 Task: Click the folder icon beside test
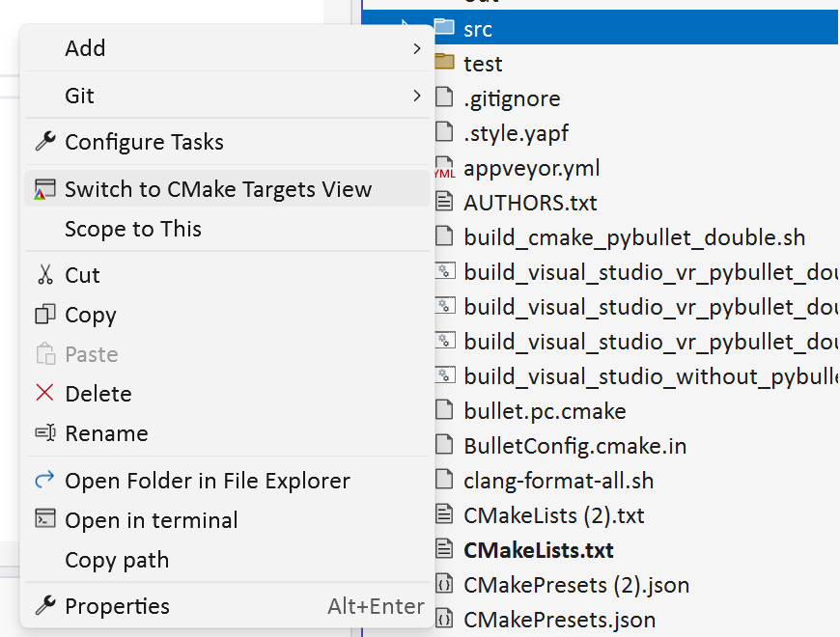click(x=446, y=63)
